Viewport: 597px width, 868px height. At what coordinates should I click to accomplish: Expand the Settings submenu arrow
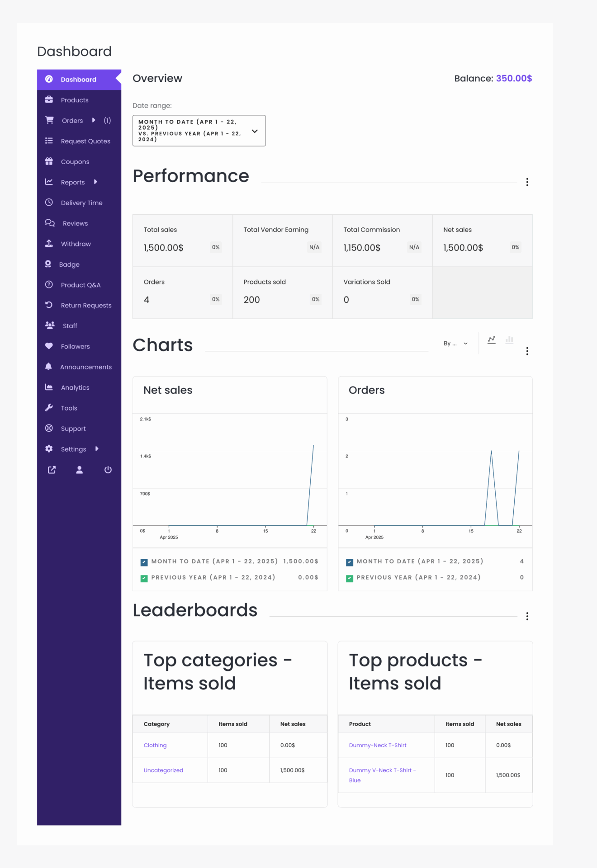coord(97,449)
